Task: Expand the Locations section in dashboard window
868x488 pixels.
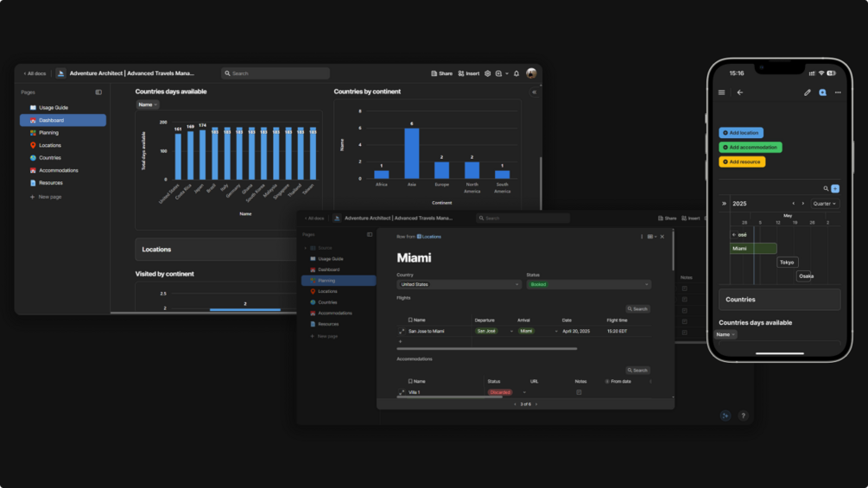Action: pos(216,250)
